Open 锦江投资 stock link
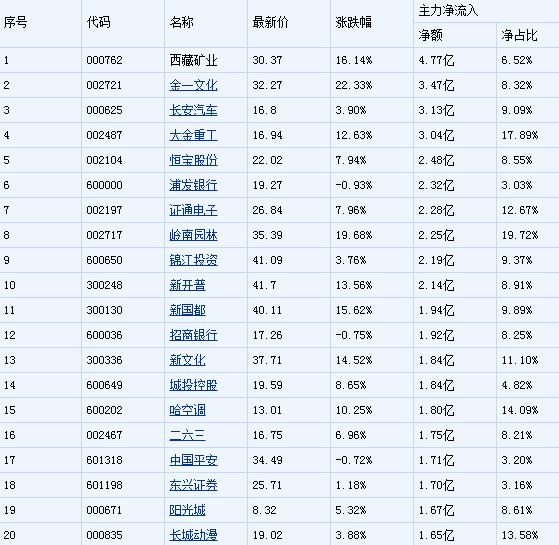The width and height of the screenshot is (559, 545). tap(193, 260)
